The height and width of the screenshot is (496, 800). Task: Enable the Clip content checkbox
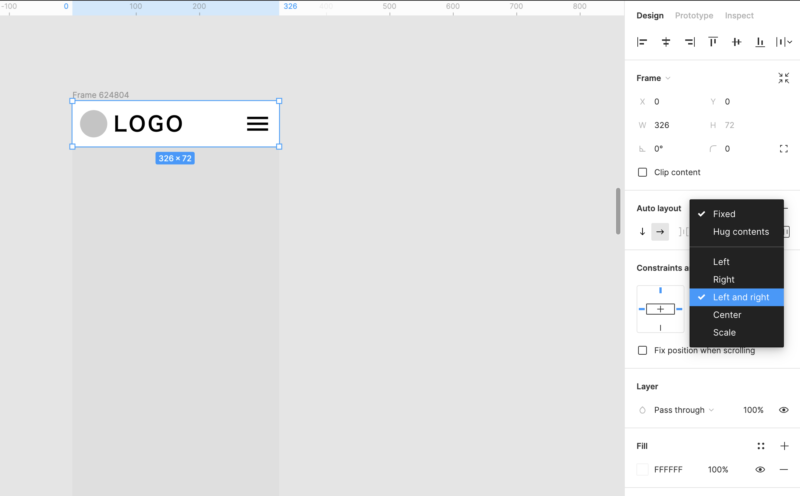pos(642,172)
